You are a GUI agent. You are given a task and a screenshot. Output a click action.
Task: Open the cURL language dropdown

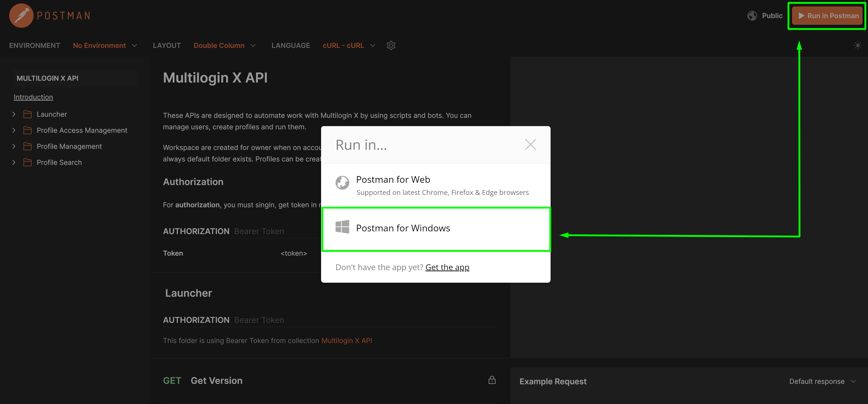(349, 45)
